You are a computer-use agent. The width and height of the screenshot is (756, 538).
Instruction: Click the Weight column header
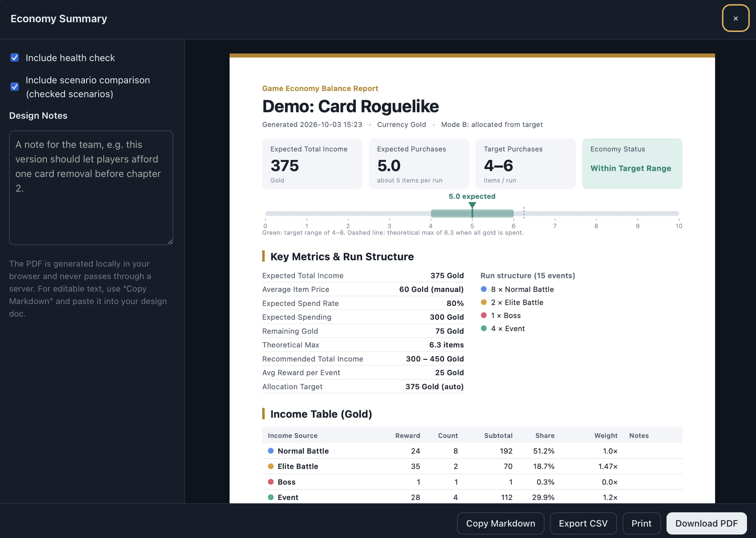point(606,436)
